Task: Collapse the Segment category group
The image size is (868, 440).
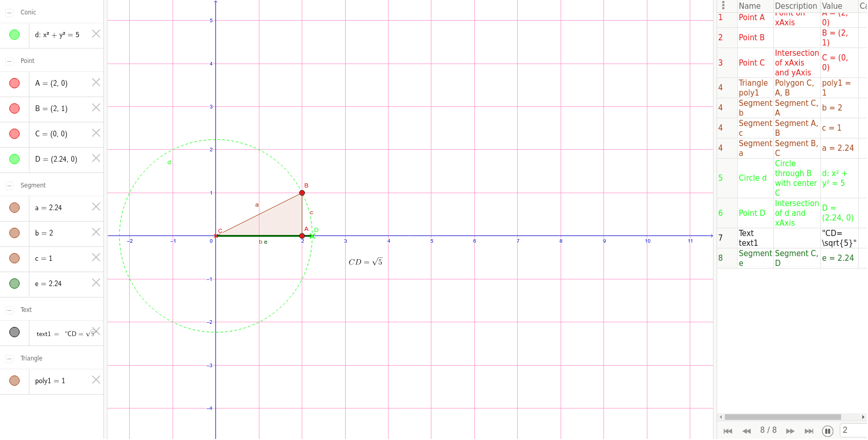Action: tap(9, 185)
